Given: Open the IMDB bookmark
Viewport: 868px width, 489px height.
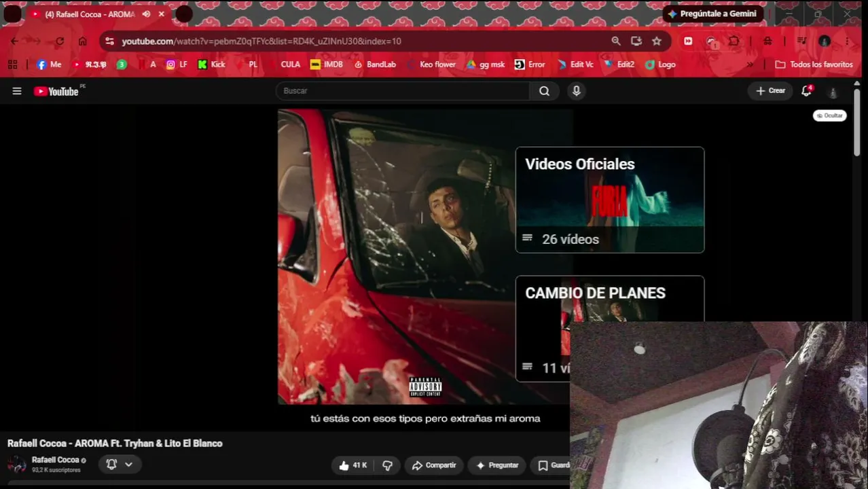Looking at the screenshot, I should (x=327, y=65).
